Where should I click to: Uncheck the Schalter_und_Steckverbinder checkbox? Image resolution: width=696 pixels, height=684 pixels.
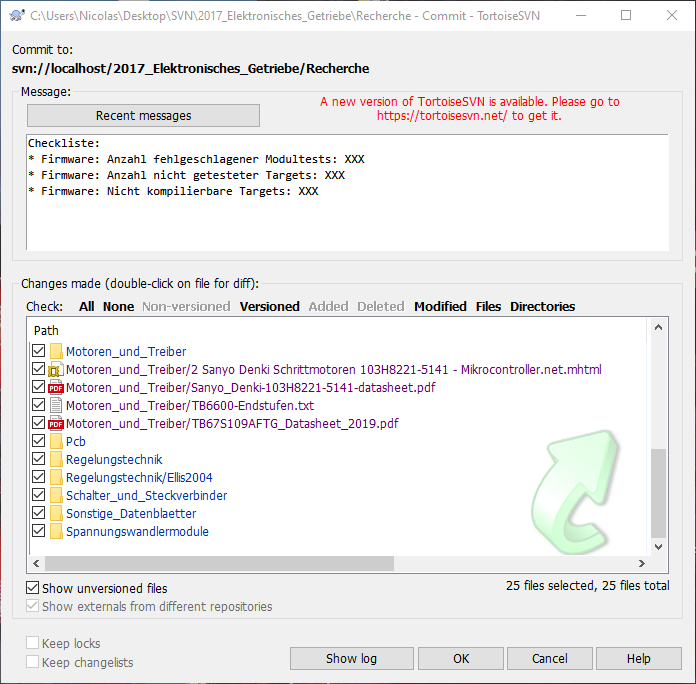point(39,494)
